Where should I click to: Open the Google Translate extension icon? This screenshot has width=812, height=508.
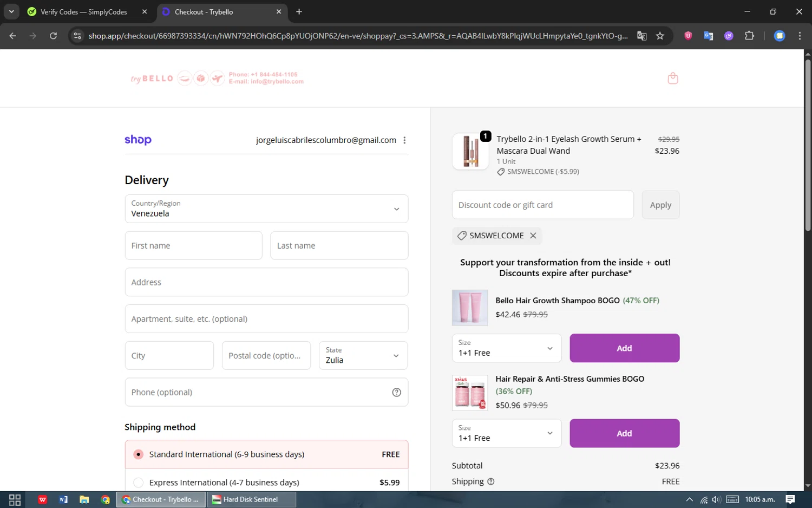pos(709,36)
